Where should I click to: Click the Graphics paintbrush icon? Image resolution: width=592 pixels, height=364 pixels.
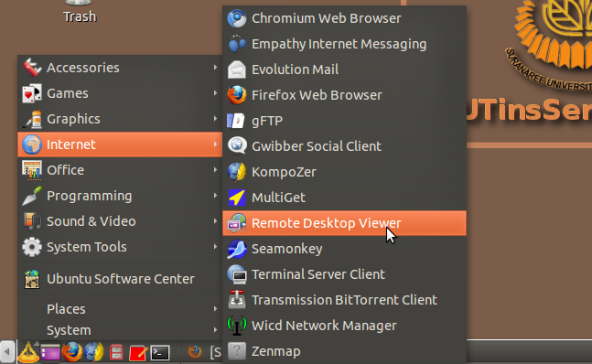click(x=32, y=119)
